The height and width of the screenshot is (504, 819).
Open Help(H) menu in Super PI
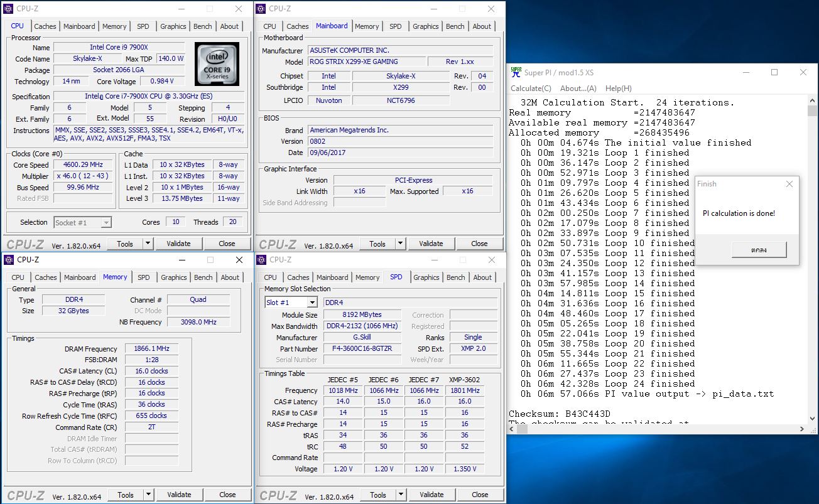tap(618, 88)
